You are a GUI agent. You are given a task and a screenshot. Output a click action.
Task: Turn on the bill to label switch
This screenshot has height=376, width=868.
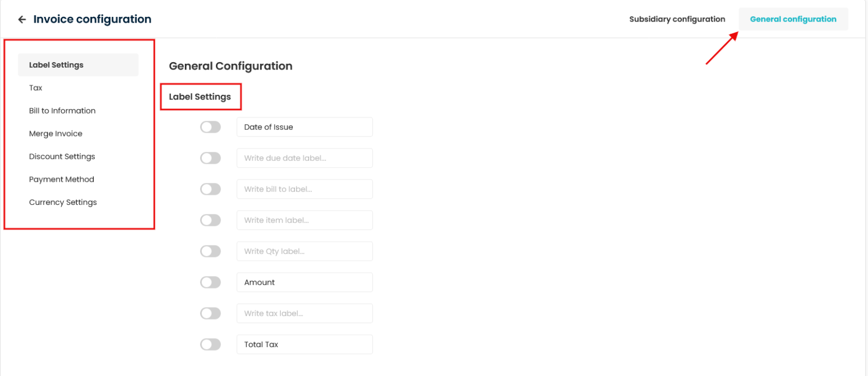(x=210, y=189)
